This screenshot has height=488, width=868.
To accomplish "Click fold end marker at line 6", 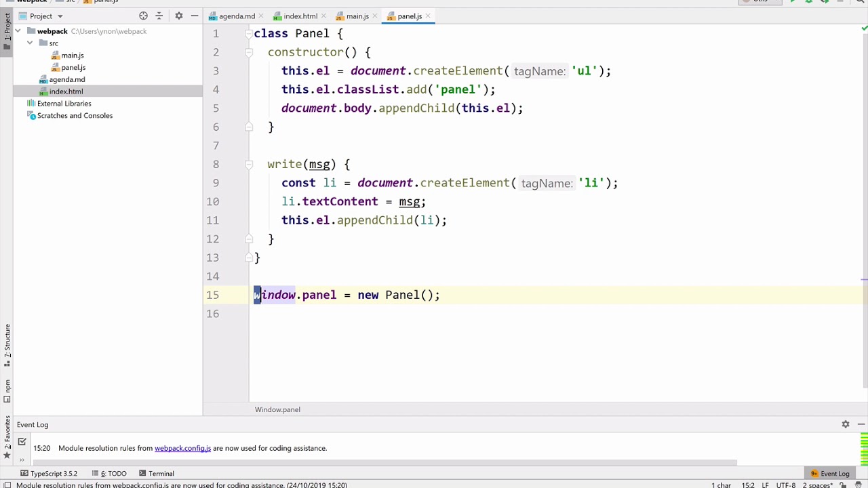I will point(249,127).
